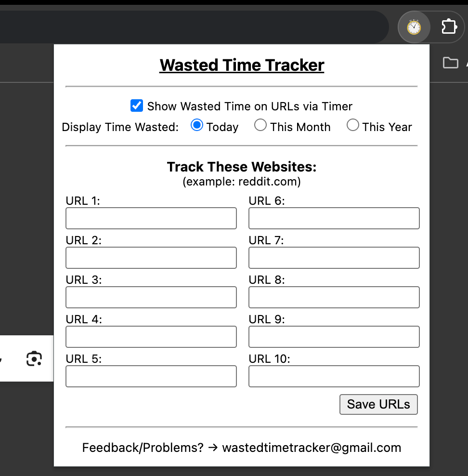Focus the URL 1 input field
This screenshot has width=468, height=476.
[151, 218]
